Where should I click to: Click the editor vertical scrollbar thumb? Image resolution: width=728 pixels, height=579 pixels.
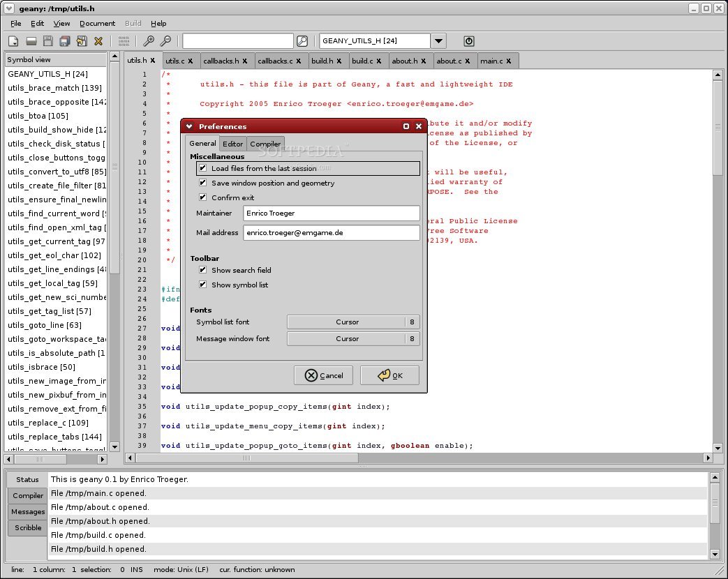click(718, 128)
